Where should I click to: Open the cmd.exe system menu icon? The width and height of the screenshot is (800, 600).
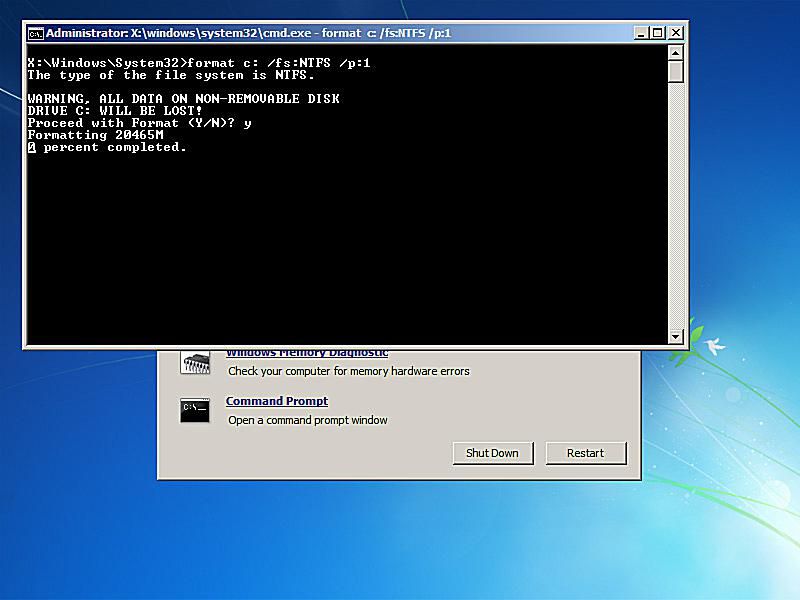point(35,33)
